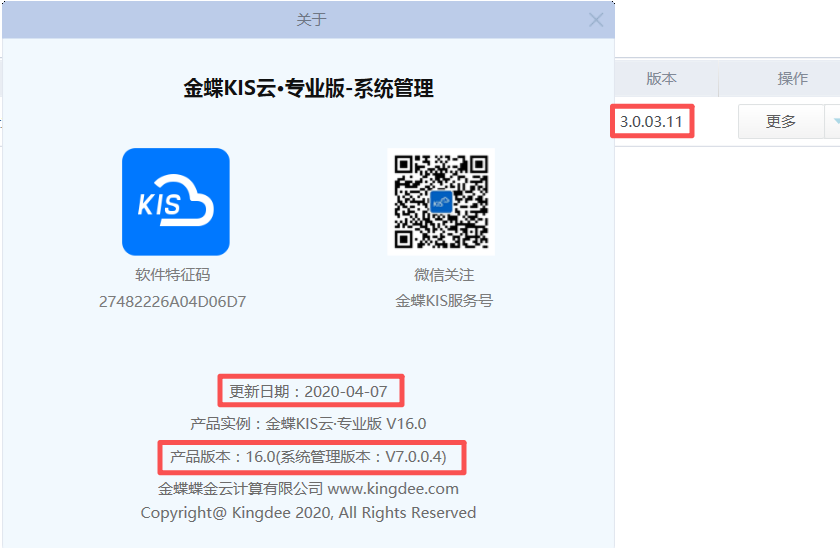The image size is (840, 548).
Task: Open the 更多 button menu
Action: tap(780, 122)
